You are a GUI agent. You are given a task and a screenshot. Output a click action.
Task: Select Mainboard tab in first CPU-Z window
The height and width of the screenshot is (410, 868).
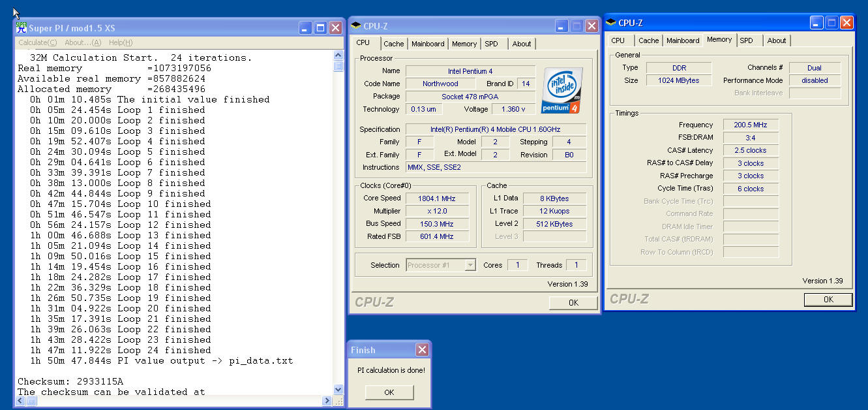click(428, 44)
